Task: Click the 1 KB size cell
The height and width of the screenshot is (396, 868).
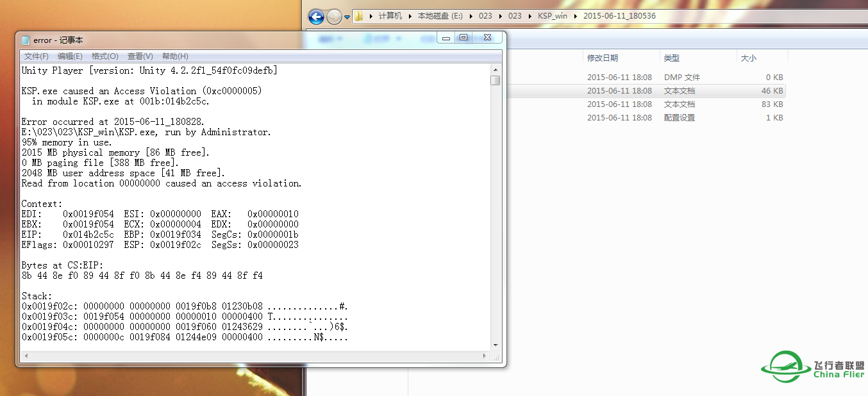Action: tap(774, 118)
